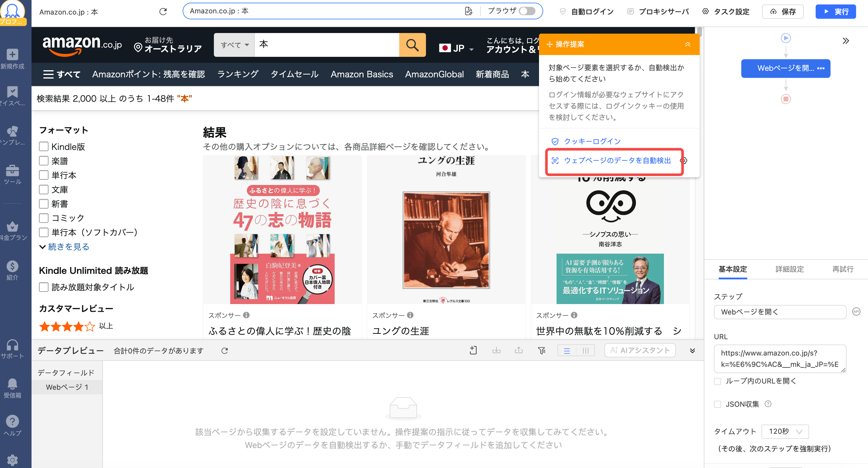Click the Amazon search magnifier button
Image resolution: width=868 pixels, height=468 pixels.
click(413, 45)
